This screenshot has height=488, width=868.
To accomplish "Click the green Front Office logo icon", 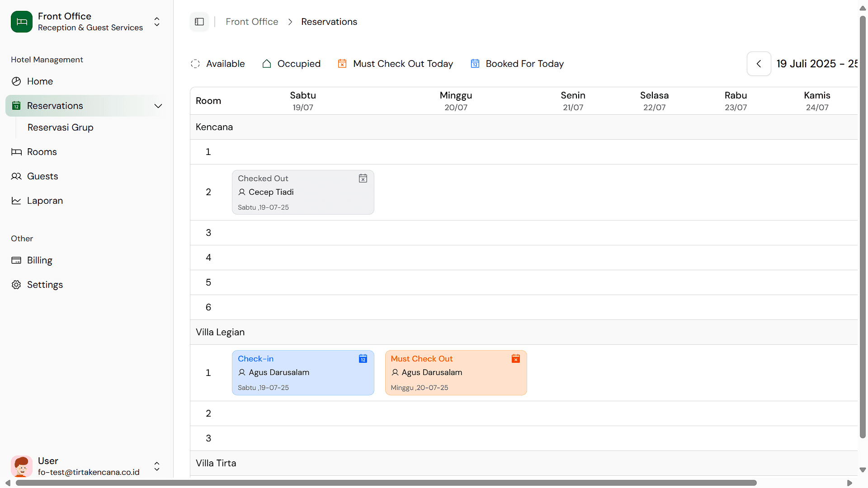I will pyautogui.click(x=22, y=22).
